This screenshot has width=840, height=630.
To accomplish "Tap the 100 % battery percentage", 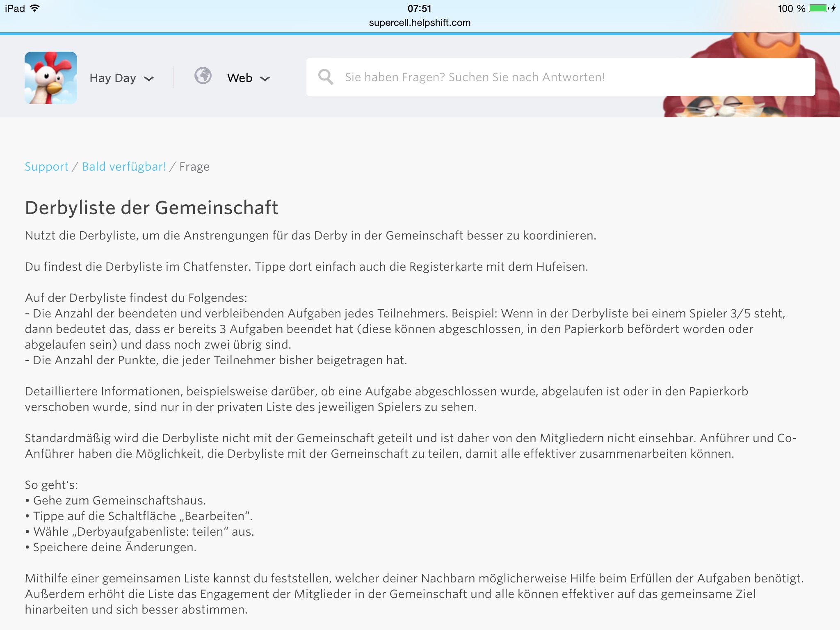I will pyautogui.click(x=791, y=9).
